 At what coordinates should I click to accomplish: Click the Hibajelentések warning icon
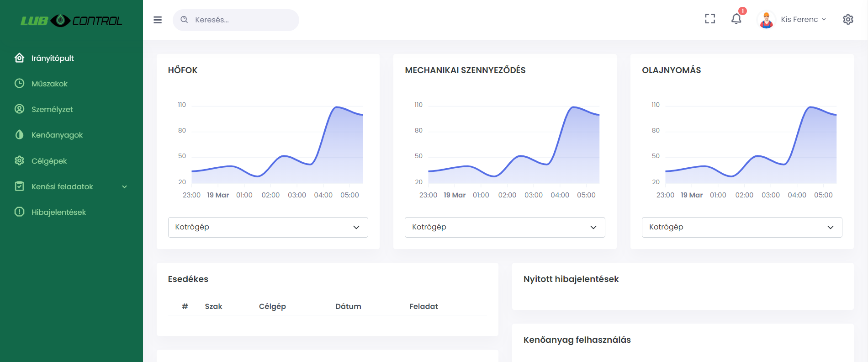pos(19,212)
